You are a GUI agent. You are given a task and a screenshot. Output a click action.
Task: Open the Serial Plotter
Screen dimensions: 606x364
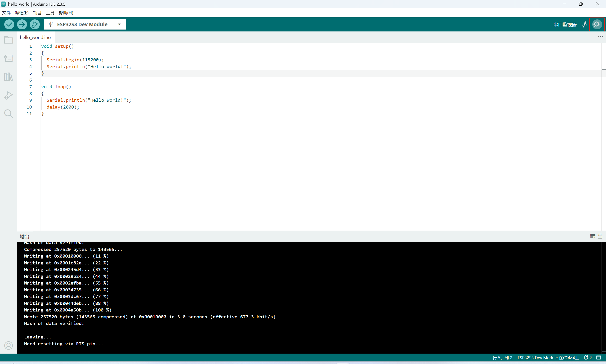click(584, 24)
